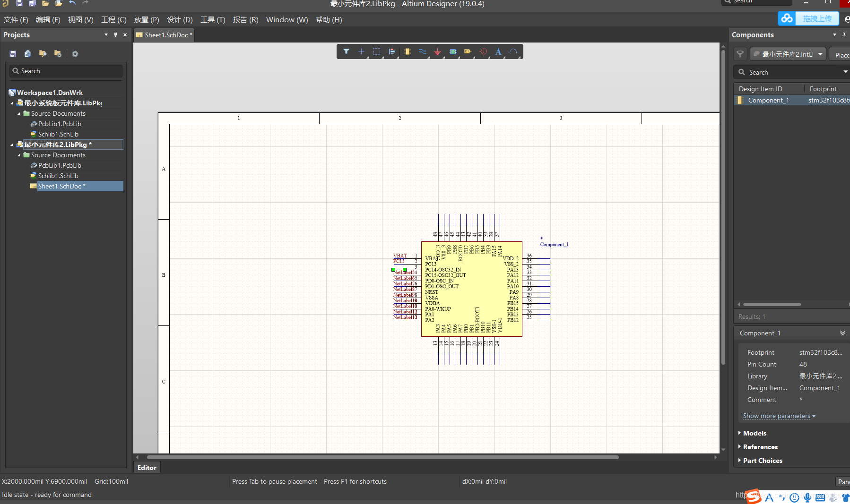
Task: Click the save all icon in the title bar
Action: point(32,3)
